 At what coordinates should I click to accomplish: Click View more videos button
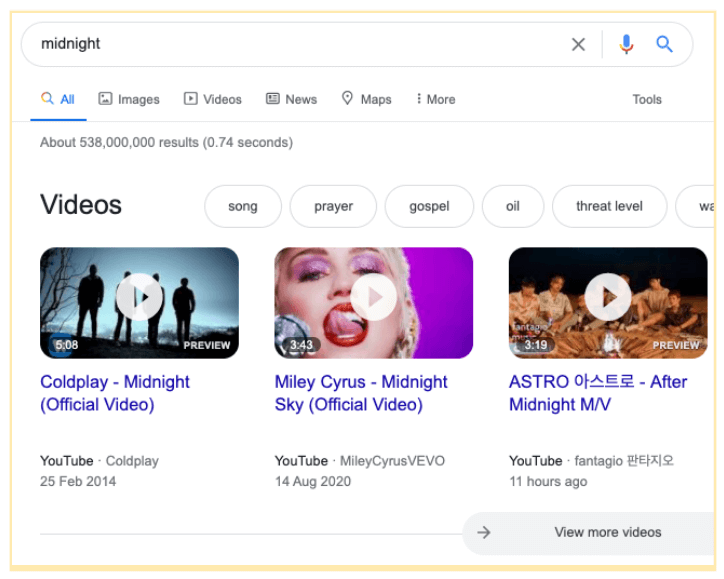(589, 532)
